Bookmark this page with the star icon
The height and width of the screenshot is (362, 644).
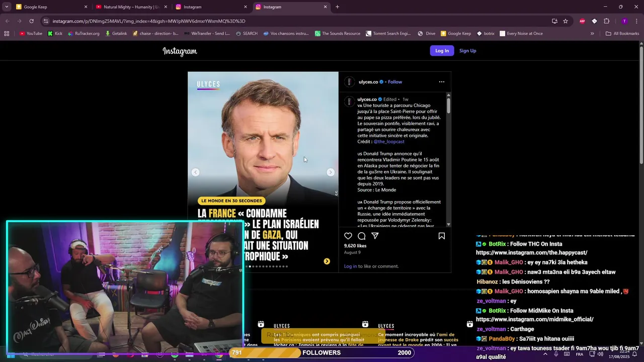[566, 21]
